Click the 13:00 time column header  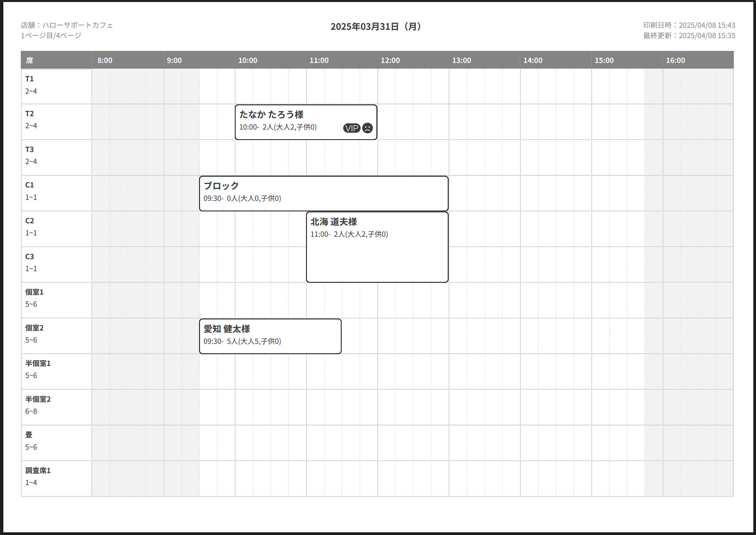click(x=462, y=61)
